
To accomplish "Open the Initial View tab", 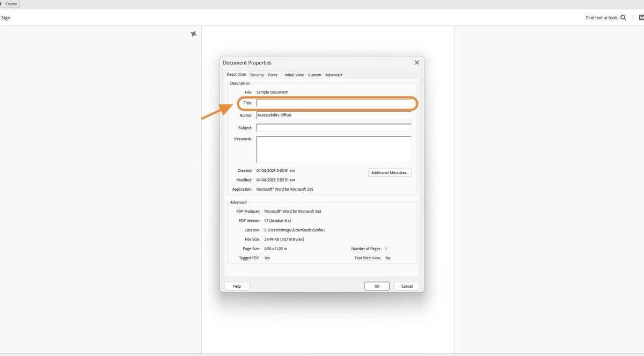I will [294, 75].
